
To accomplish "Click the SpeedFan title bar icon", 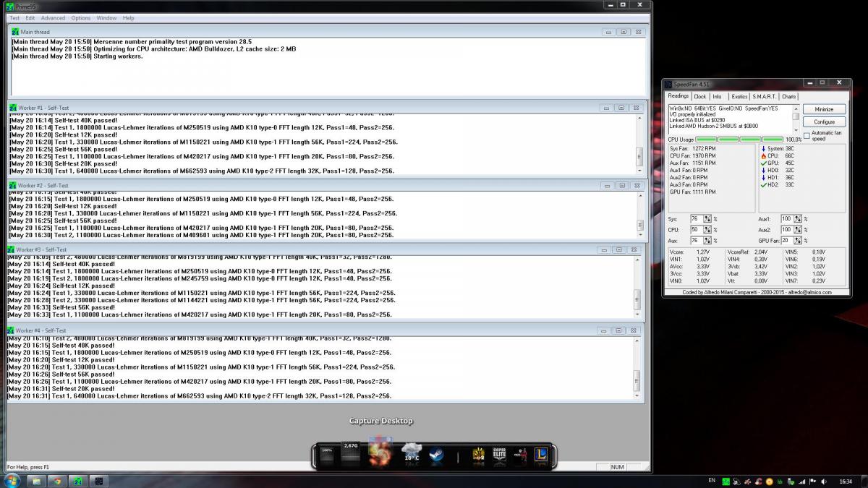I will point(668,85).
